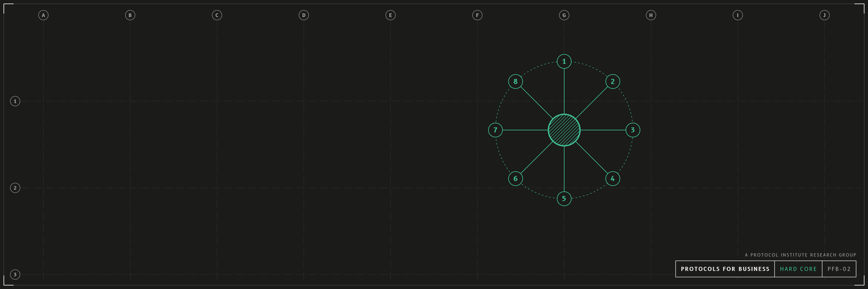Click row marker 1 on left edge

[15, 101]
